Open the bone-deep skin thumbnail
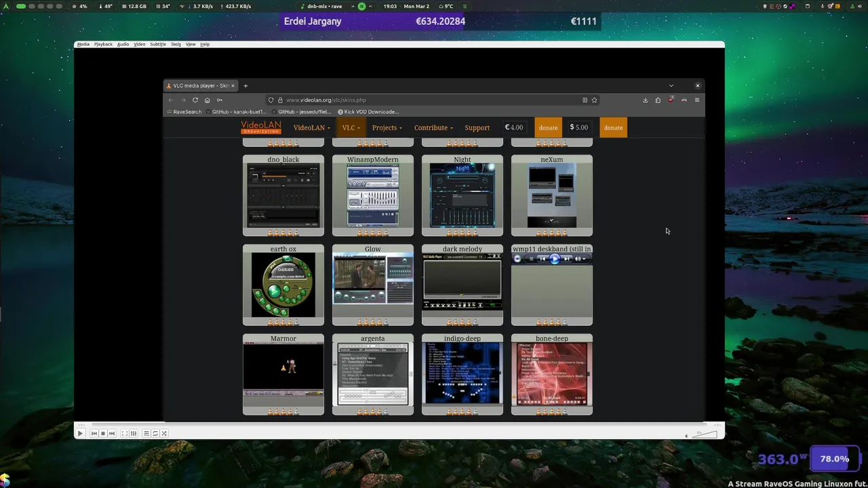 coord(552,374)
